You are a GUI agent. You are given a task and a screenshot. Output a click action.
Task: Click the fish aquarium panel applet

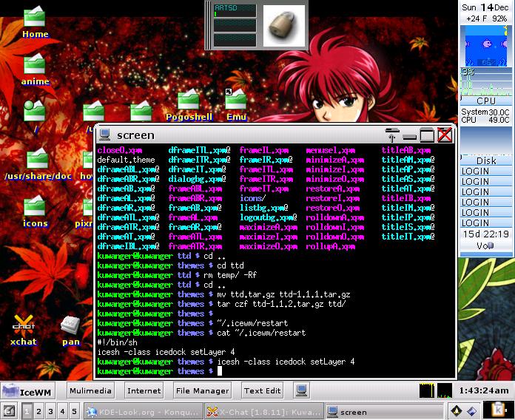[x=486, y=46]
